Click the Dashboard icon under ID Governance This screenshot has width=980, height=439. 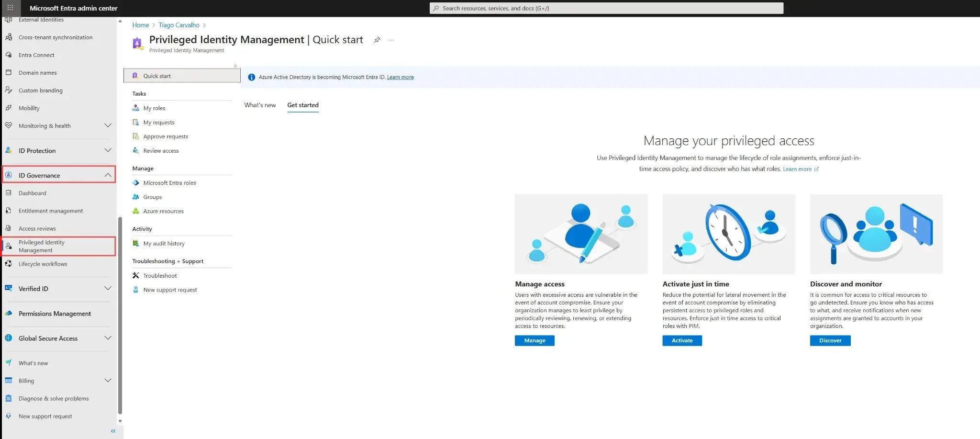[9, 192]
